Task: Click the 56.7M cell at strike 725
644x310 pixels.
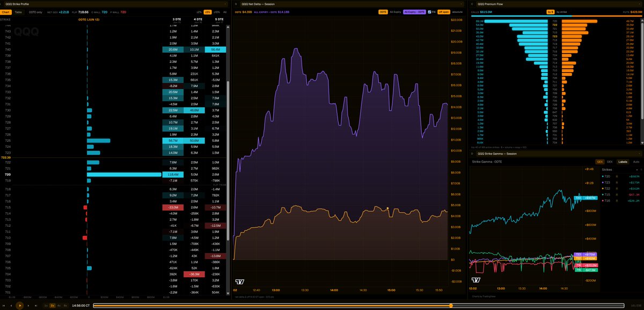Action: click(x=173, y=141)
